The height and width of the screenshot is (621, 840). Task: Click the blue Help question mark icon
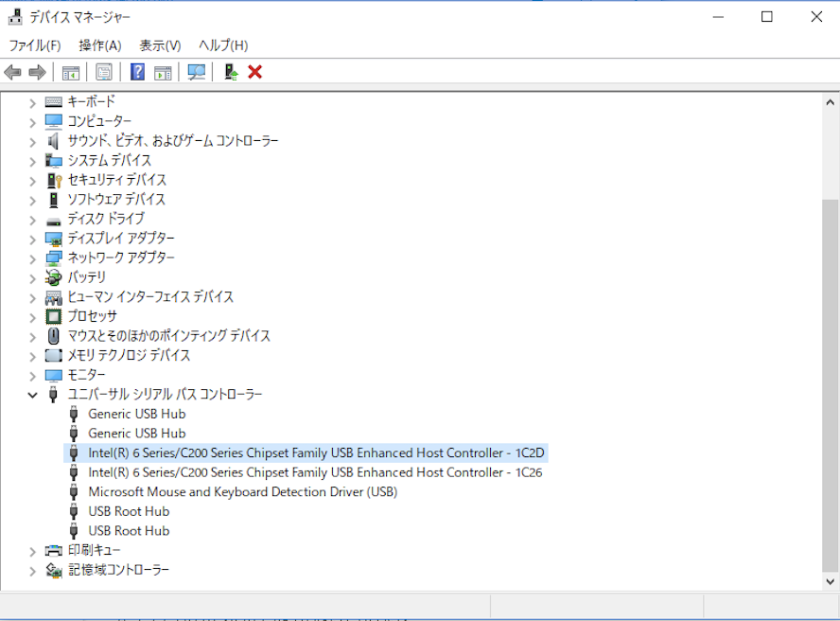click(138, 72)
